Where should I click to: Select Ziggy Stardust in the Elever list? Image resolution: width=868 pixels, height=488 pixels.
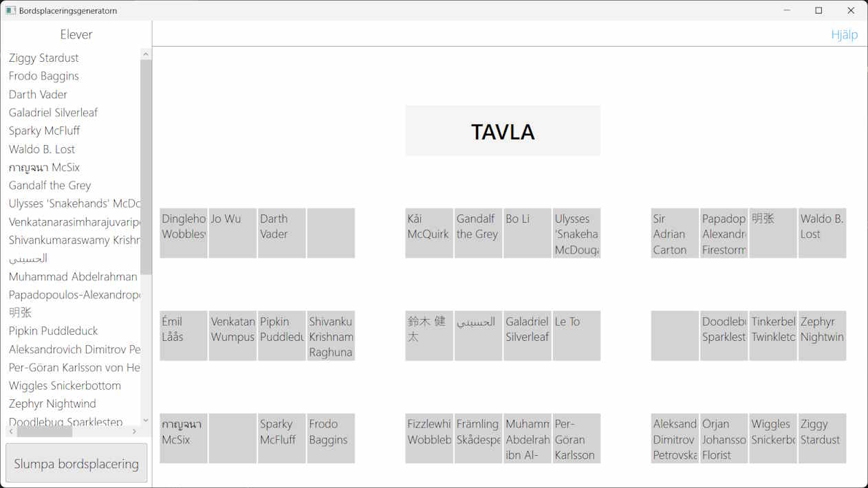44,58
